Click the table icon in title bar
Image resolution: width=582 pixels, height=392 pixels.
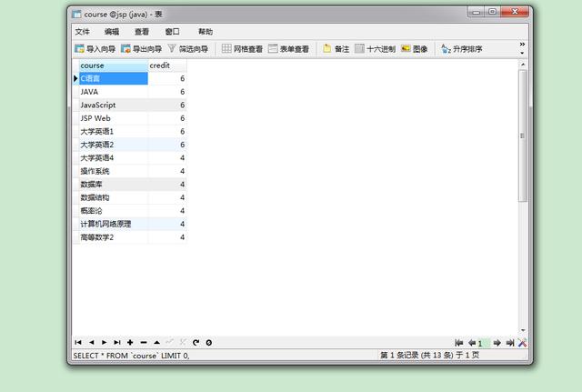click(76, 15)
